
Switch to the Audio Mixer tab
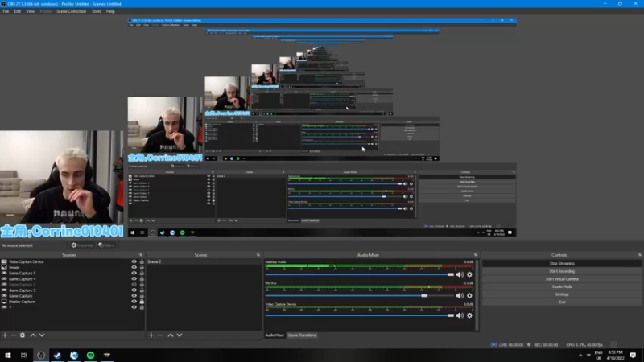275,335
